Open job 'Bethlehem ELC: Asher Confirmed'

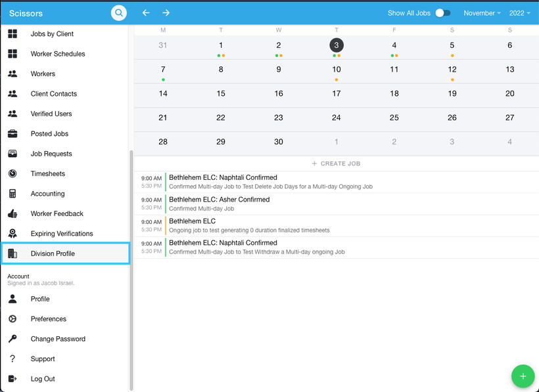[x=336, y=204]
